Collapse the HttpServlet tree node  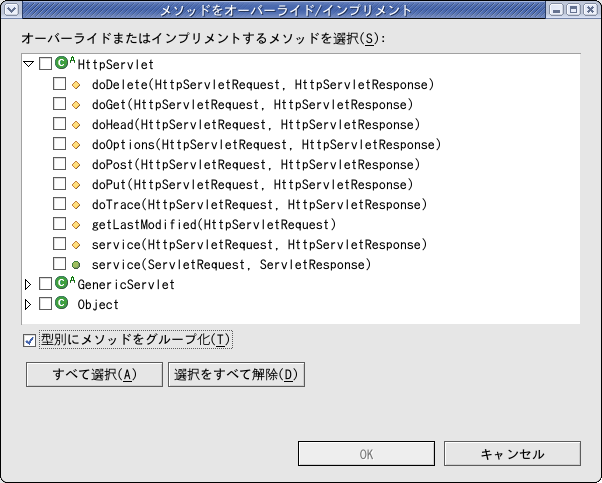coord(28,64)
